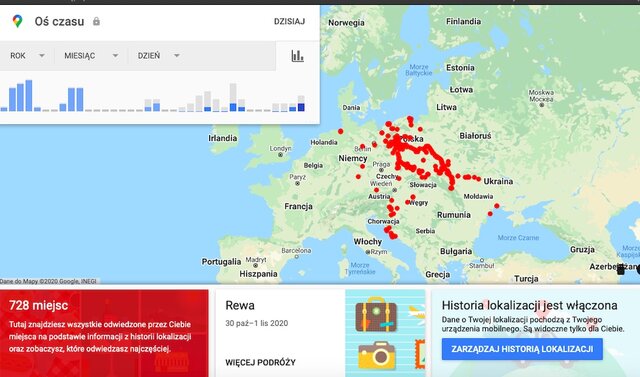Viewport: 640px width, 377px height.
Task: Click the Finlandia label on the map
Action: click(463, 21)
